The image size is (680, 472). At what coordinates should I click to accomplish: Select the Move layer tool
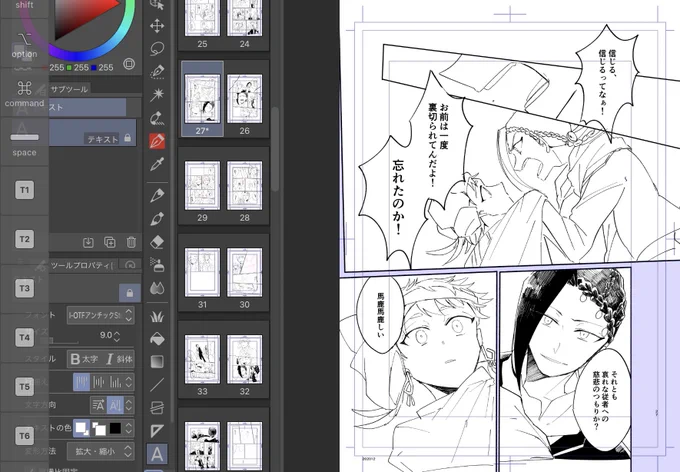point(157,26)
